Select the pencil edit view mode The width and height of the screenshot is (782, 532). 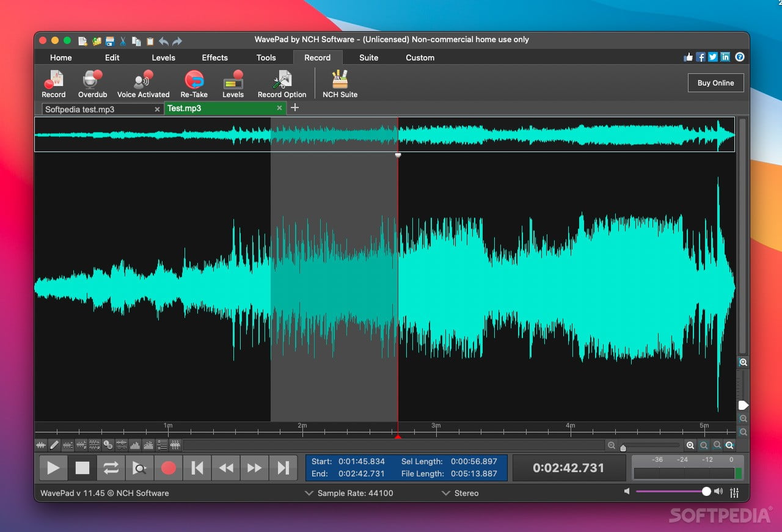(x=55, y=445)
